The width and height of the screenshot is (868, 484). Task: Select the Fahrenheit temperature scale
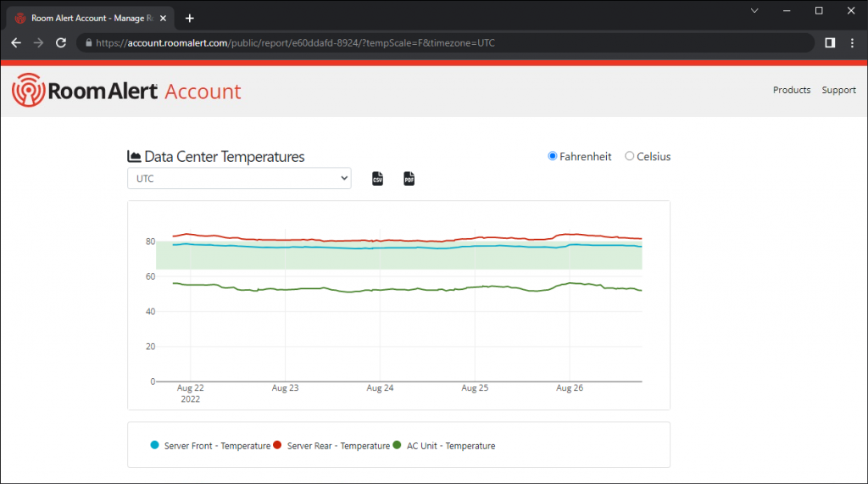(x=553, y=156)
